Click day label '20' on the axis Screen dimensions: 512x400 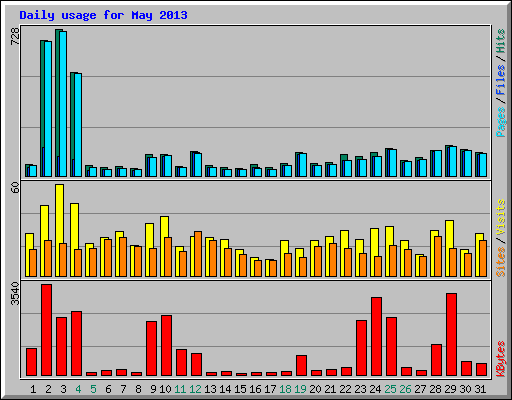(x=315, y=389)
